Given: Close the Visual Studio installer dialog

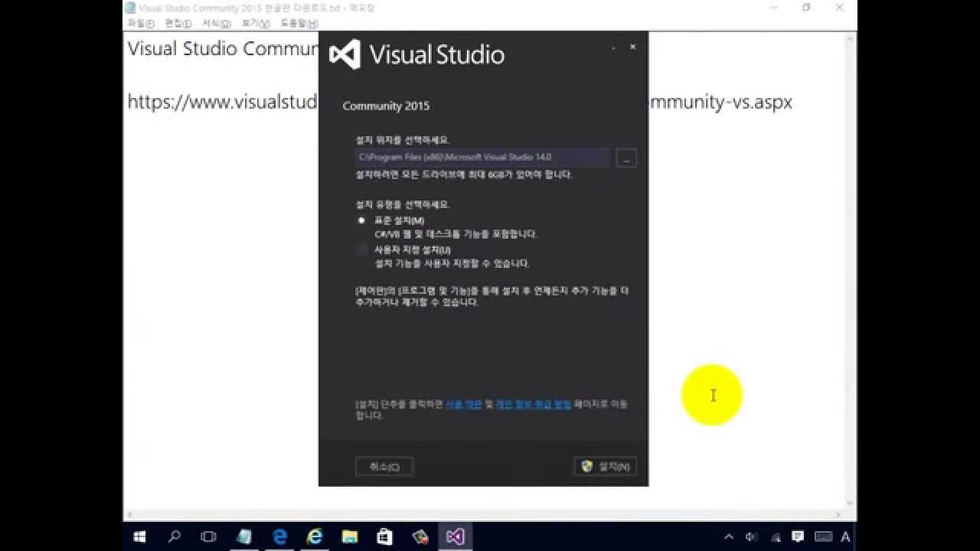Looking at the screenshot, I should click(x=632, y=47).
